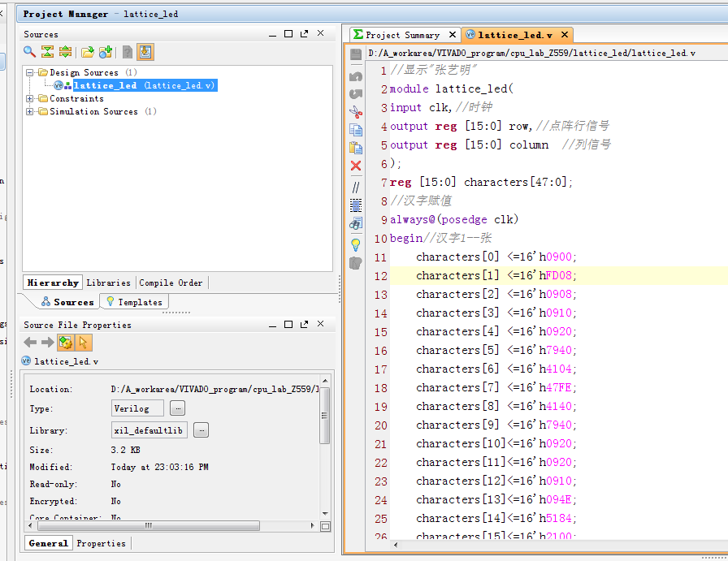This screenshot has width=728, height=561.
Task: Collapse the Design Sources tree node
Action: (30, 72)
